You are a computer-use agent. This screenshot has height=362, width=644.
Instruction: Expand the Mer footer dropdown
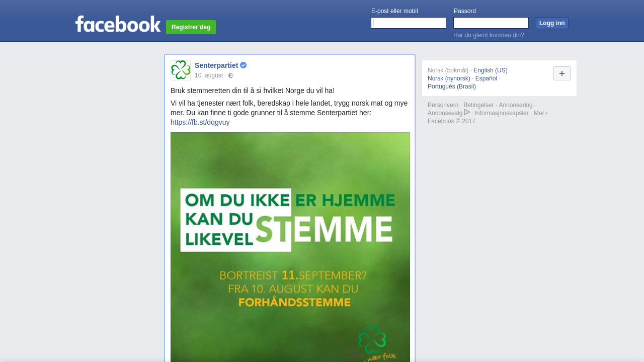tap(541, 113)
